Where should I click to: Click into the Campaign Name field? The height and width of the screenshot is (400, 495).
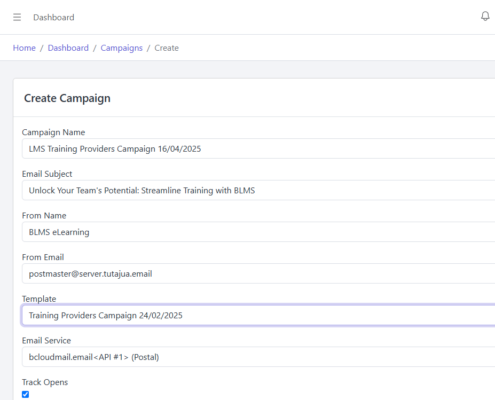[x=259, y=148]
